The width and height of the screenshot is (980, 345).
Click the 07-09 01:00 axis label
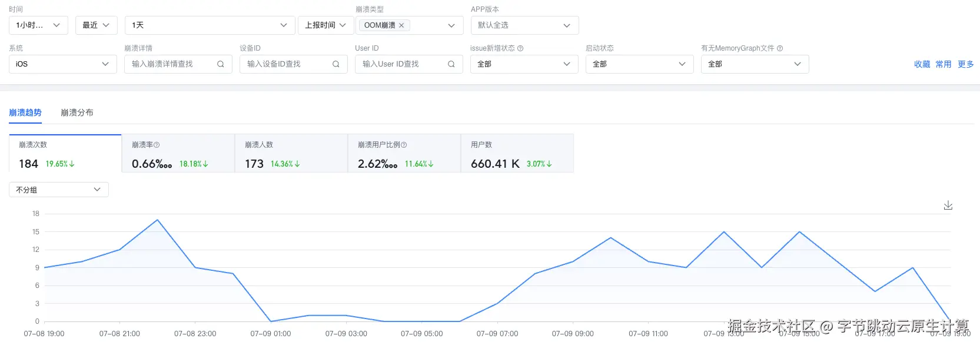pyautogui.click(x=271, y=334)
